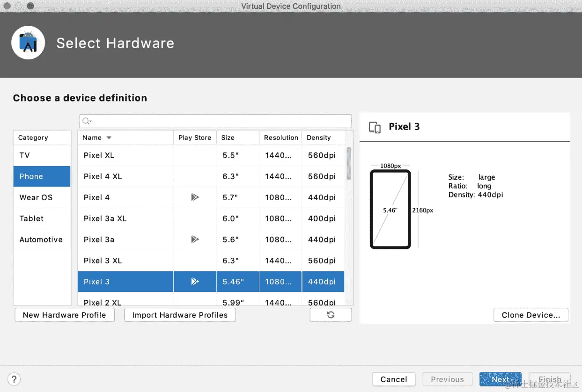Select the Automotive category

(42, 240)
